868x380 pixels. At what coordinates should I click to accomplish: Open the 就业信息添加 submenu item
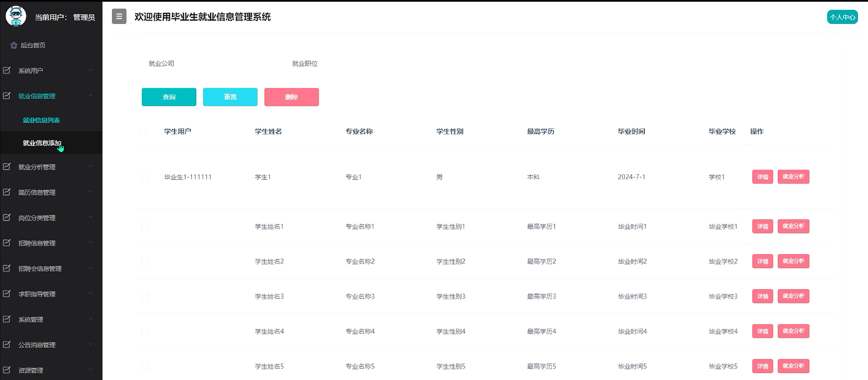(x=42, y=143)
